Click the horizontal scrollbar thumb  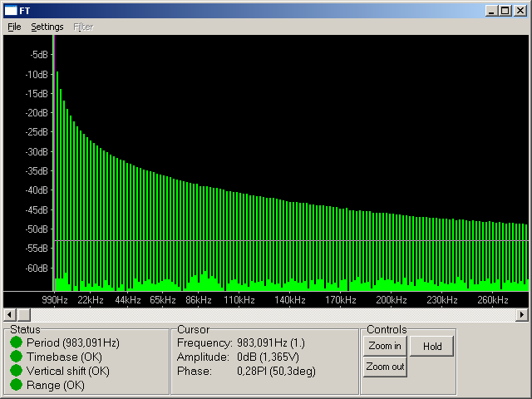23,314
